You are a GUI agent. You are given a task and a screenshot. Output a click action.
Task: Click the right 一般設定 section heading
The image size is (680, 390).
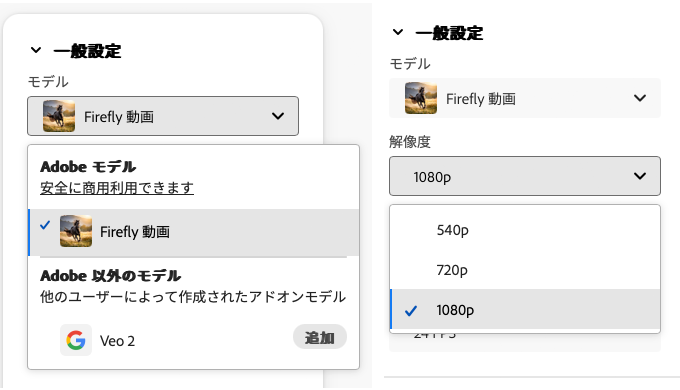point(449,33)
